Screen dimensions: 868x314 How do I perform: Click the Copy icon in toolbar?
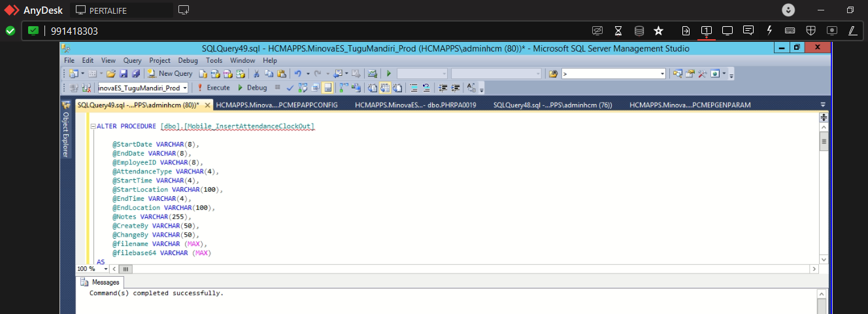[x=269, y=73]
